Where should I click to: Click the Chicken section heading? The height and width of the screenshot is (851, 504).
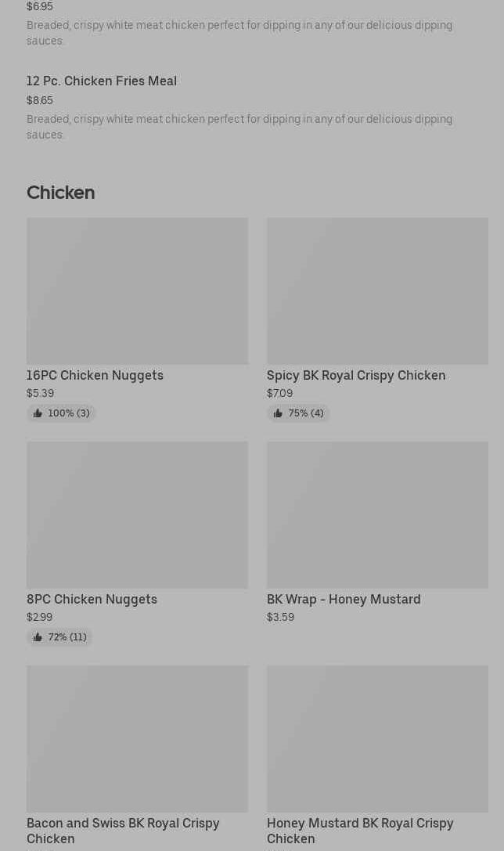point(60,193)
